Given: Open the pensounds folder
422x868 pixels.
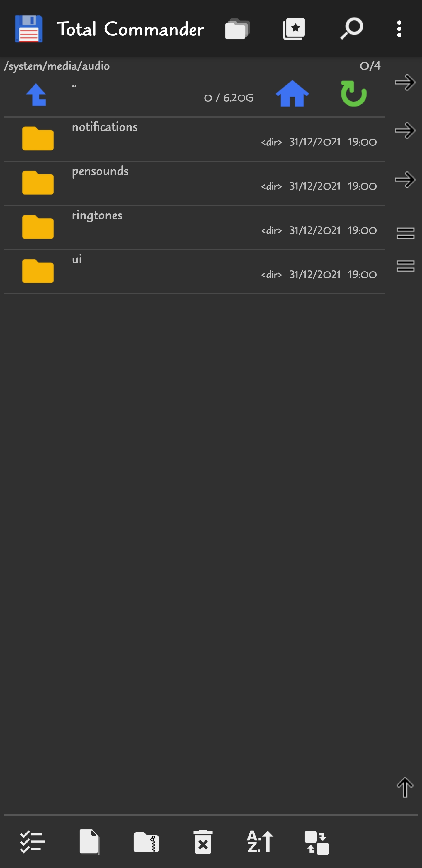Looking at the screenshot, I should pyautogui.click(x=194, y=183).
